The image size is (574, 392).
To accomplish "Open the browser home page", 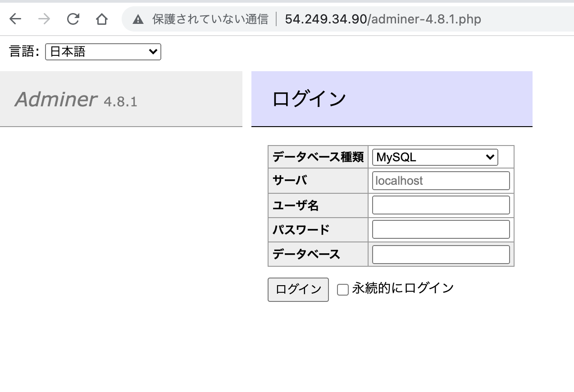I will pyautogui.click(x=102, y=19).
